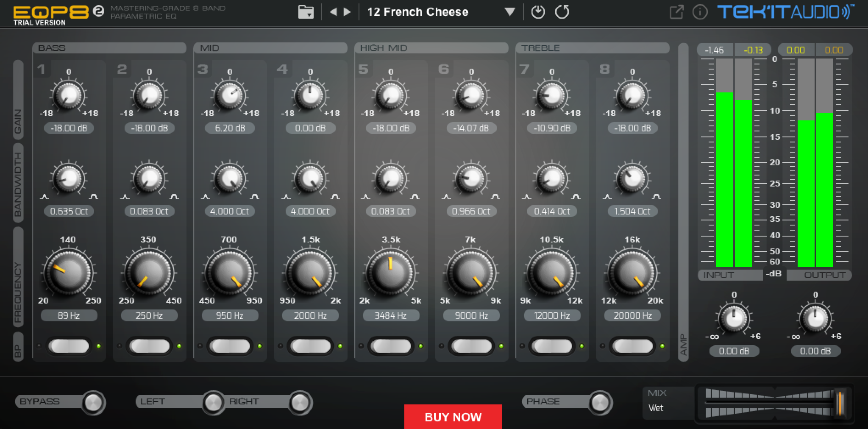
Task: Go to the next preset arrow
Action: pyautogui.click(x=347, y=12)
